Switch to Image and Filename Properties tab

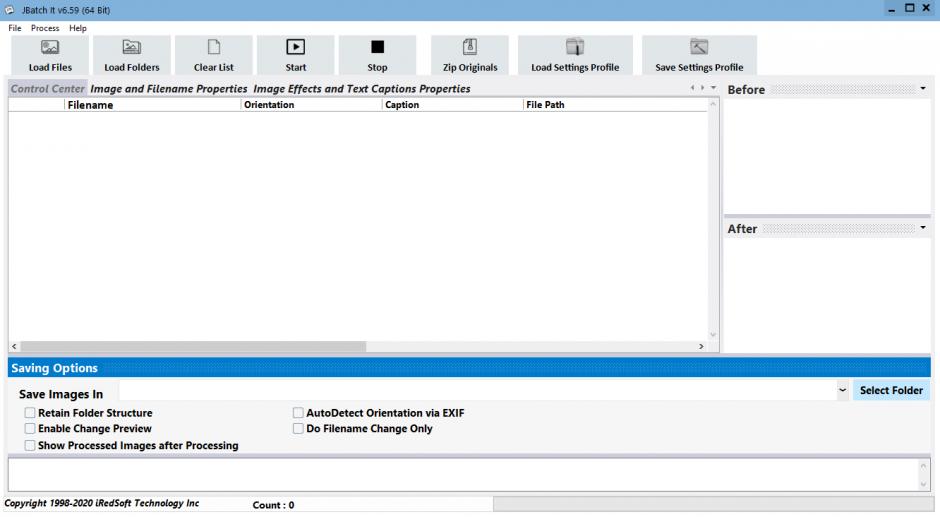[x=168, y=89]
